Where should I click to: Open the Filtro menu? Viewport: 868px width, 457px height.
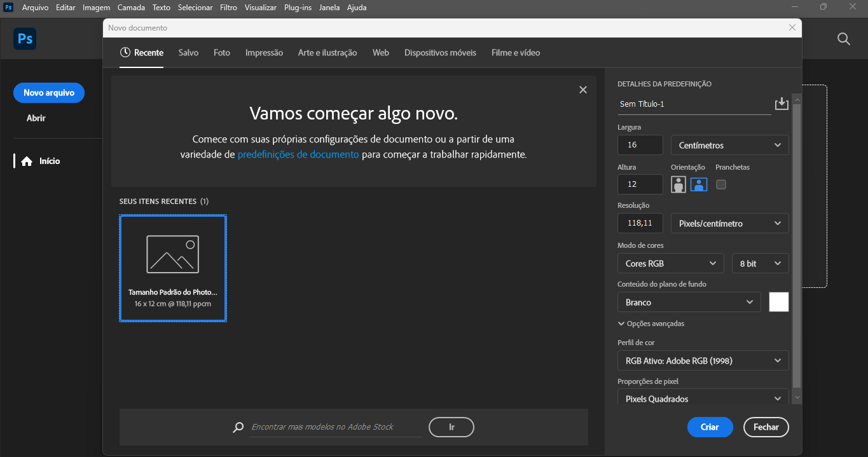(x=228, y=8)
